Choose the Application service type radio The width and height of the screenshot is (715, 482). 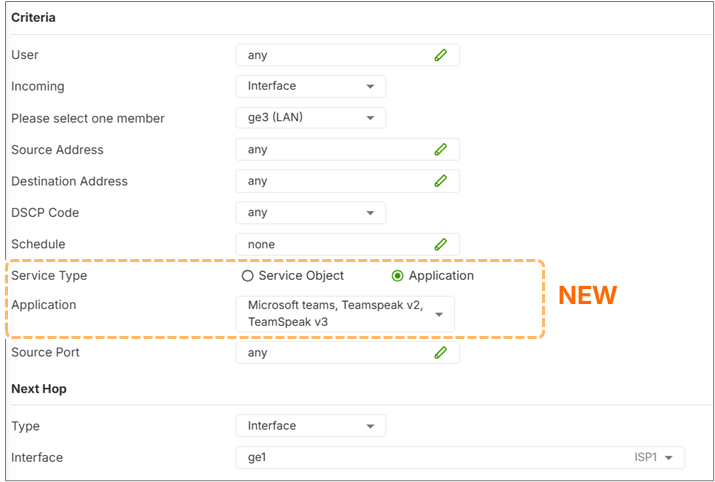tap(397, 276)
